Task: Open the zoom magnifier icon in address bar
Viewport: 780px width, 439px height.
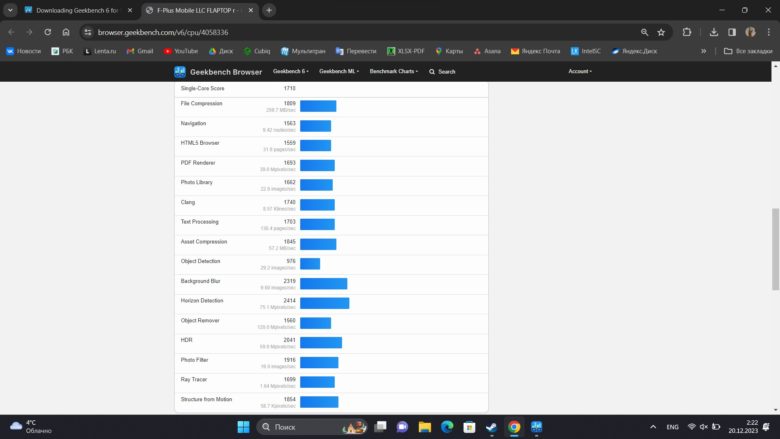Action: [644, 32]
